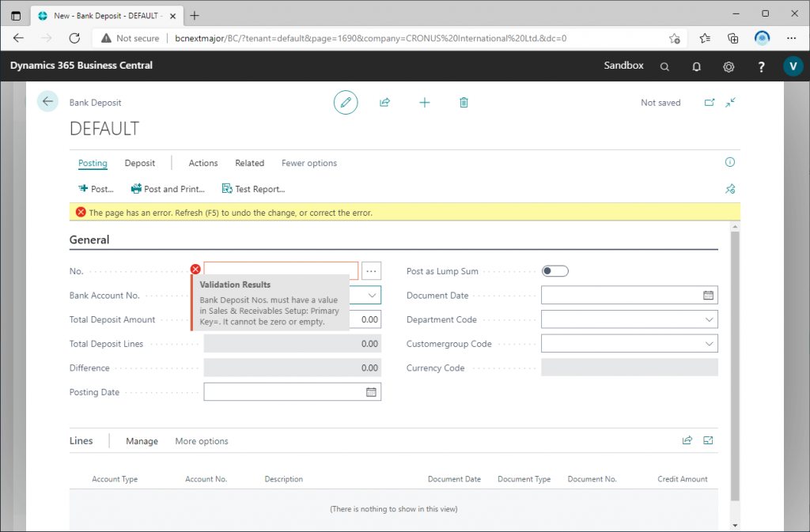This screenshot has width=810, height=532.
Task: Open browser Favorites list icon
Action: 705,38
